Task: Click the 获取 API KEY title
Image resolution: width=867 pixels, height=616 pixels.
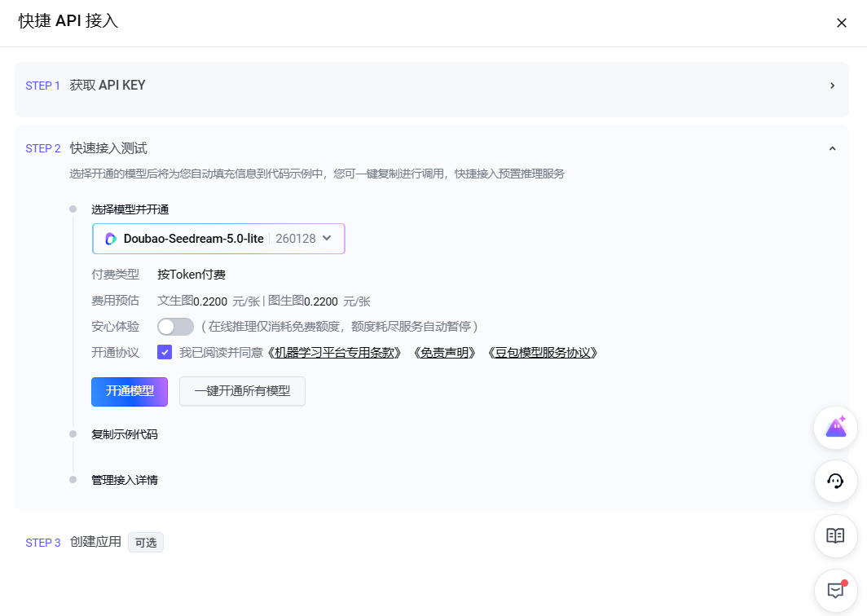Action: [x=108, y=86]
